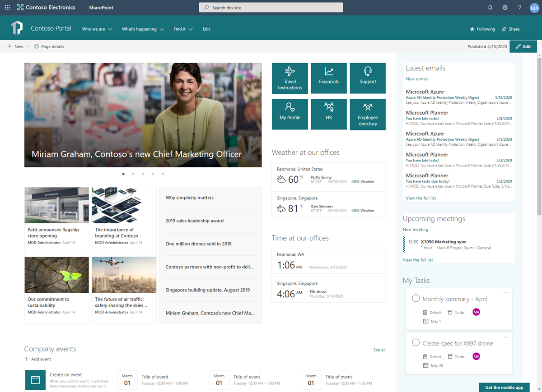Open the help question mark
Viewport: 542px width, 392px height.
click(520, 7)
